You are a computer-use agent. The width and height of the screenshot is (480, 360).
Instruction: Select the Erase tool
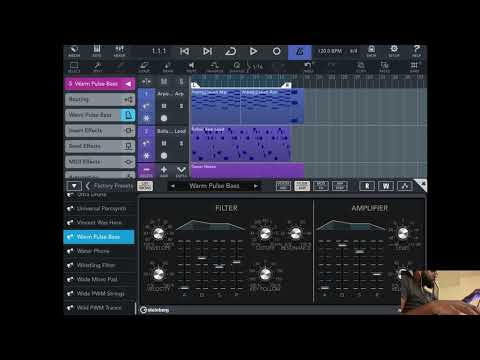tap(144, 67)
